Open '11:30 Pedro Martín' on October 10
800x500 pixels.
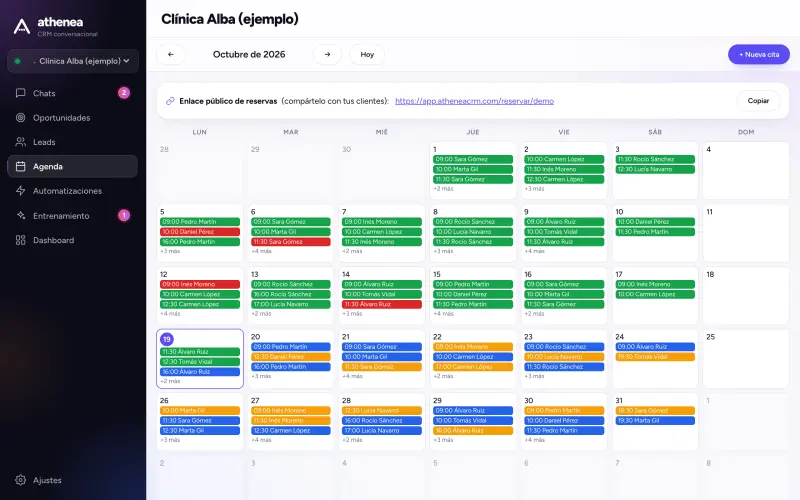[x=655, y=232]
